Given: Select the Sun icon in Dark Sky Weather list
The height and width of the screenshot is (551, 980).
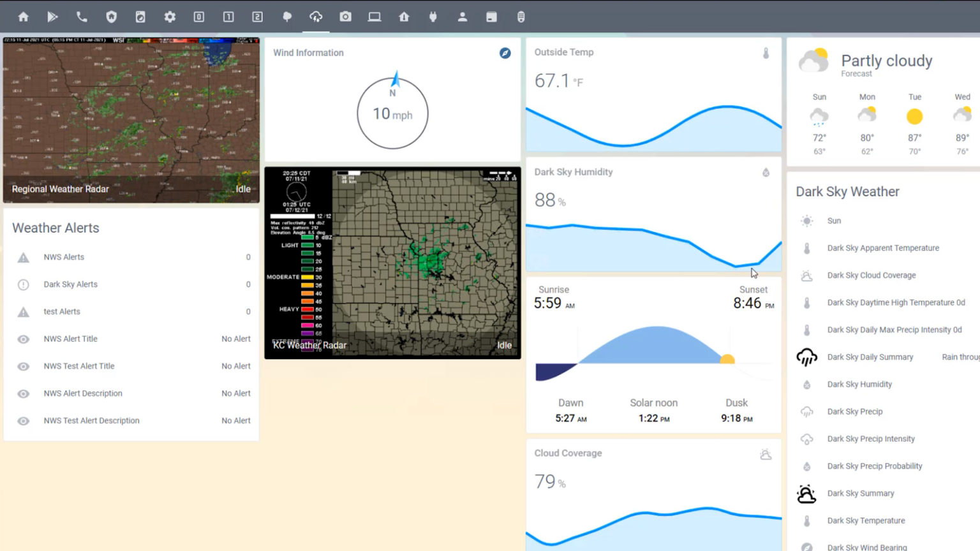Looking at the screenshot, I should (x=806, y=221).
